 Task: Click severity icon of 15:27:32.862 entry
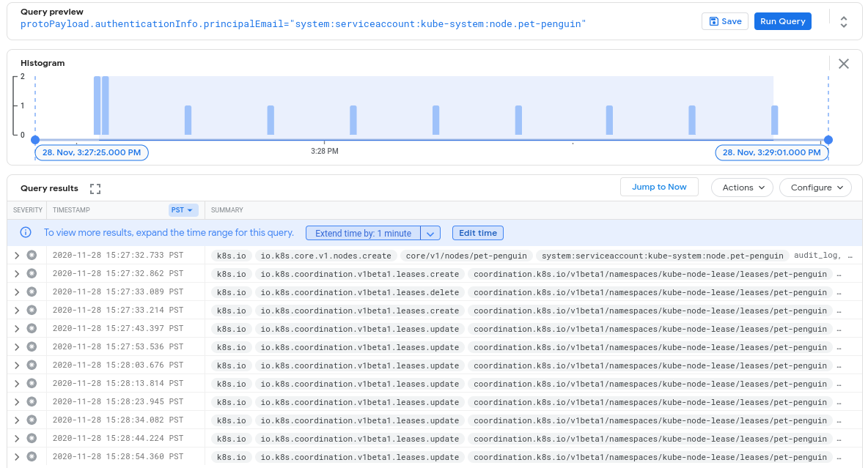point(32,273)
